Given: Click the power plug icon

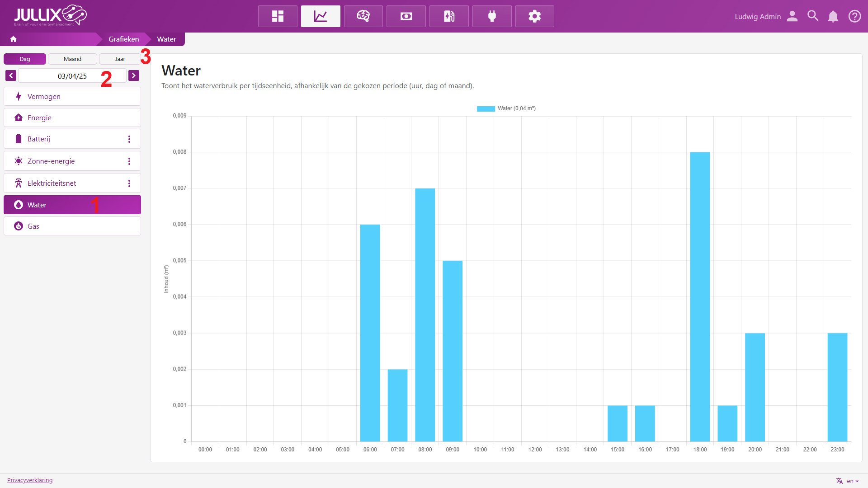Looking at the screenshot, I should pos(492,16).
